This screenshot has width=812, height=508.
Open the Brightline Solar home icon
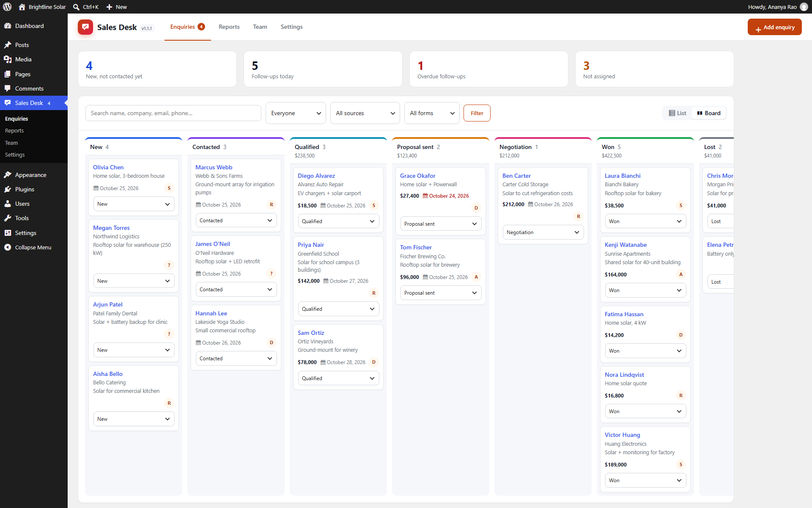[x=22, y=7]
